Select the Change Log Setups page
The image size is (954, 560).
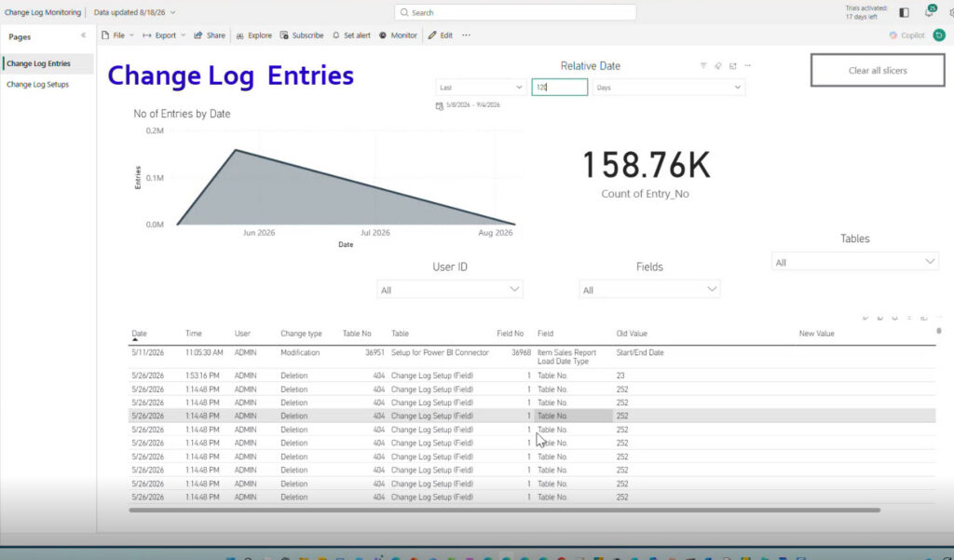37,85
